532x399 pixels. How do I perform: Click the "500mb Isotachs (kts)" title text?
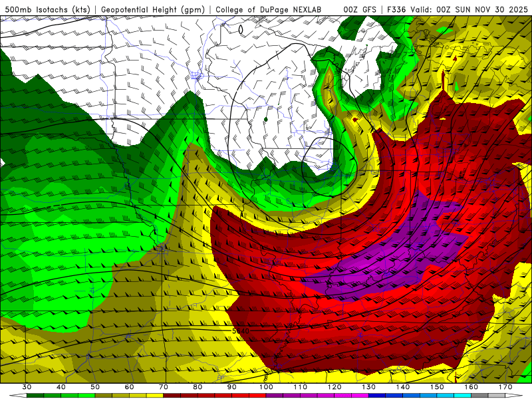point(47,10)
